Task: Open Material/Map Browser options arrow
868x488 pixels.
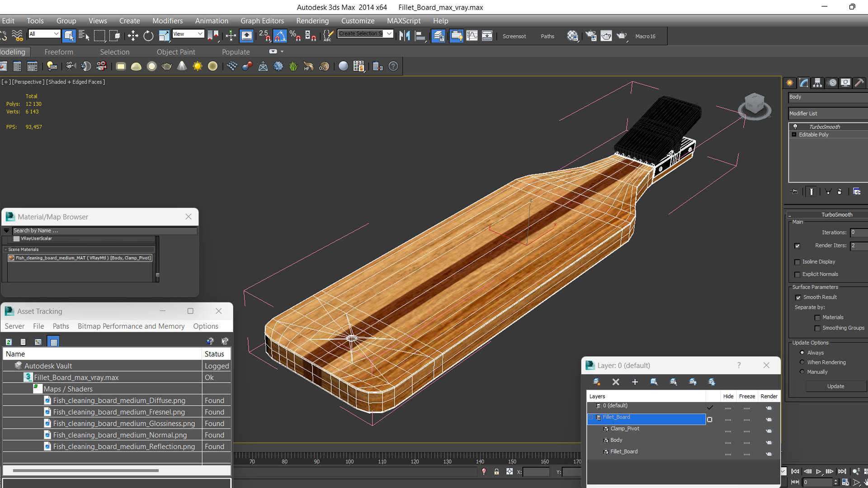Action: (6, 230)
